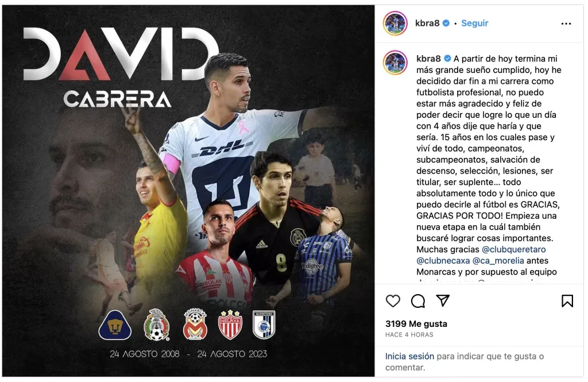This screenshot has width=588, height=382.
Task: Like the post with the heart icon
Action: tap(393, 301)
